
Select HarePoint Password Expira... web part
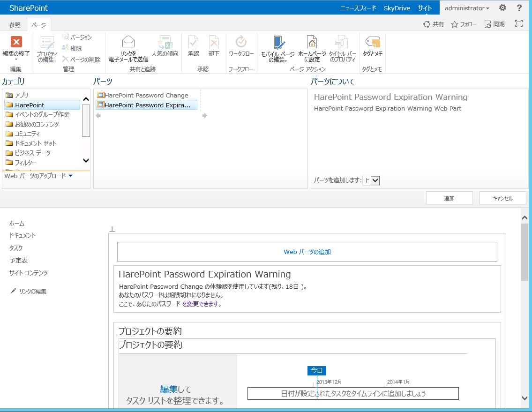146,105
